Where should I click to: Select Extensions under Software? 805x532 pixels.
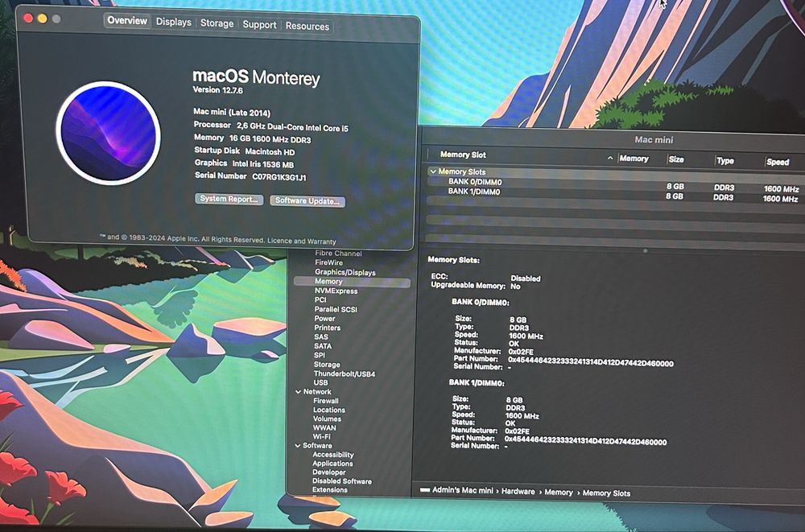tap(329, 490)
